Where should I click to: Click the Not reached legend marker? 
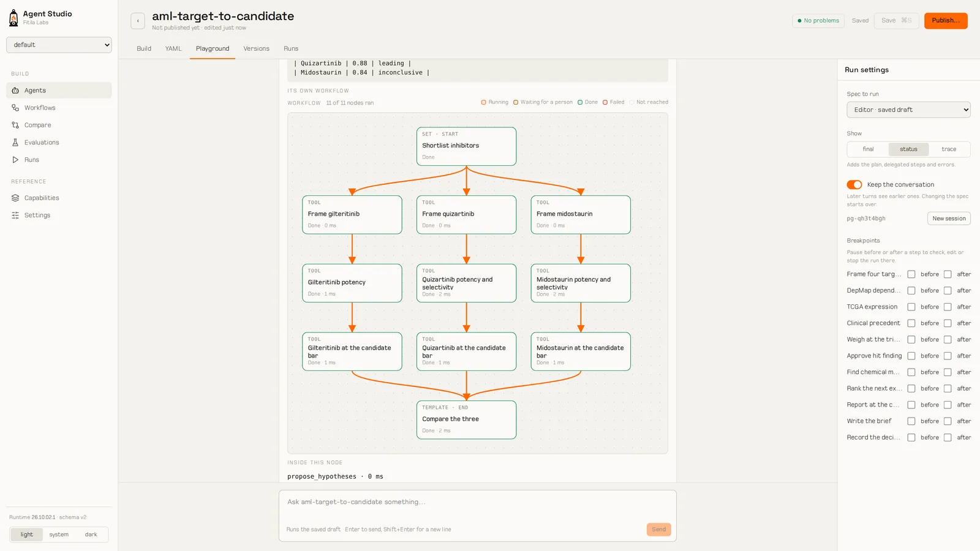(631, 102)
